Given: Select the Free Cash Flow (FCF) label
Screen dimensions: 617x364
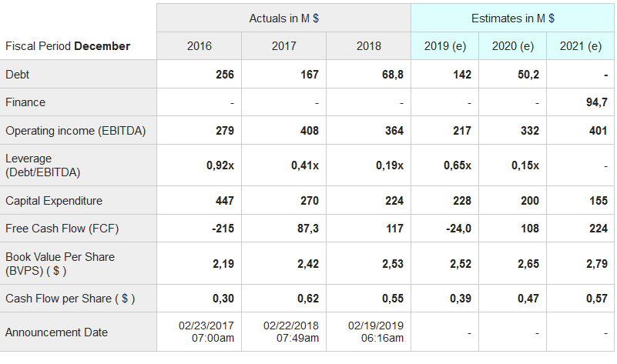Looking at the screenshot, I should click(x=62, y=229).
